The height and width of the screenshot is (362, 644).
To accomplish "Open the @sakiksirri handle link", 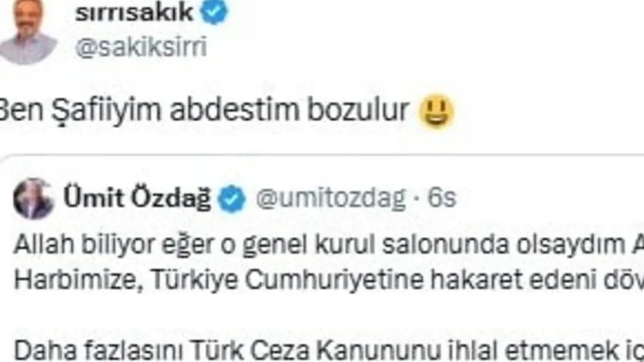I will [141, 47].
